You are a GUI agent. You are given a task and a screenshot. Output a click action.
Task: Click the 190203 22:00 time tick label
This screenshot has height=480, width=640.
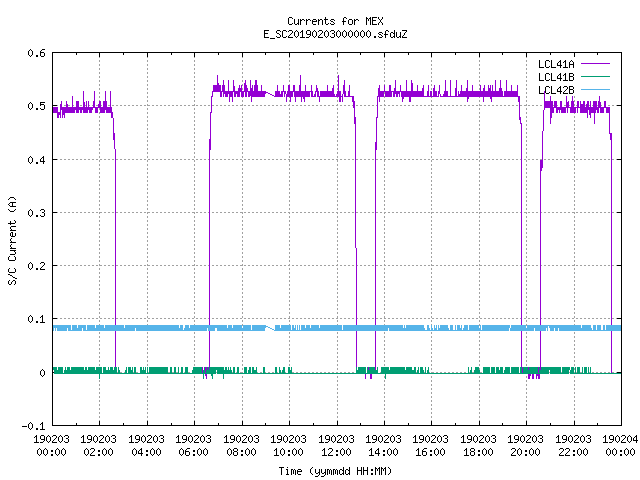(573, 446)
